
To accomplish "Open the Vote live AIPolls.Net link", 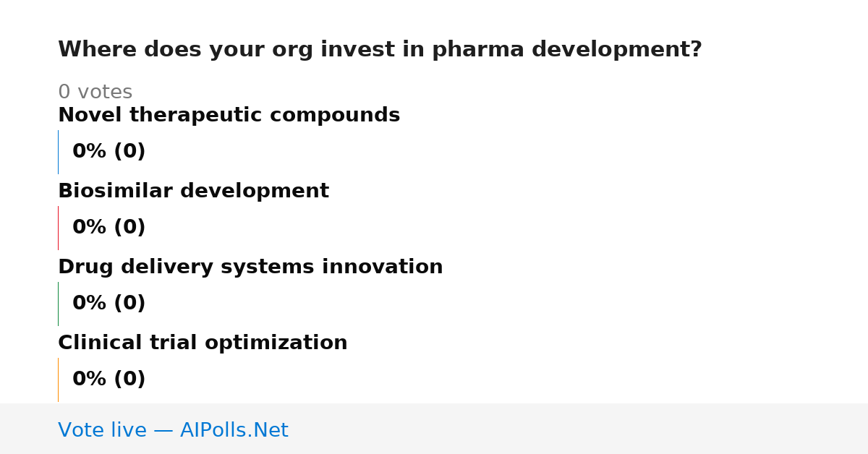I will 173,430.
